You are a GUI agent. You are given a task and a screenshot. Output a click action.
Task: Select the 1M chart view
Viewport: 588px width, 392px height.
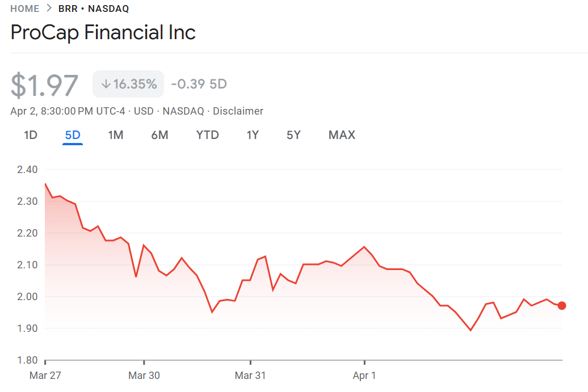(x=116, y=135)
